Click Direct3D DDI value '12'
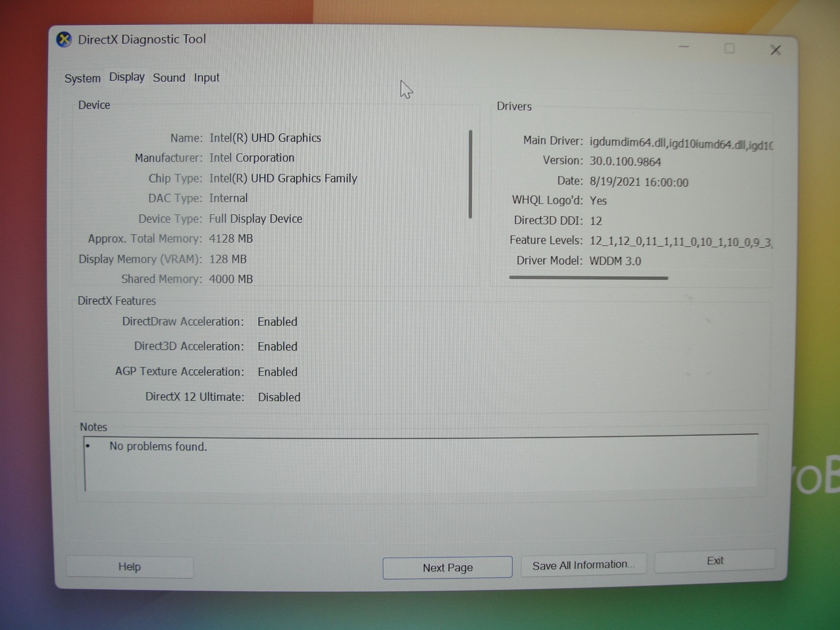This screenshot has width=840, height=630. [x=596, y=221]
